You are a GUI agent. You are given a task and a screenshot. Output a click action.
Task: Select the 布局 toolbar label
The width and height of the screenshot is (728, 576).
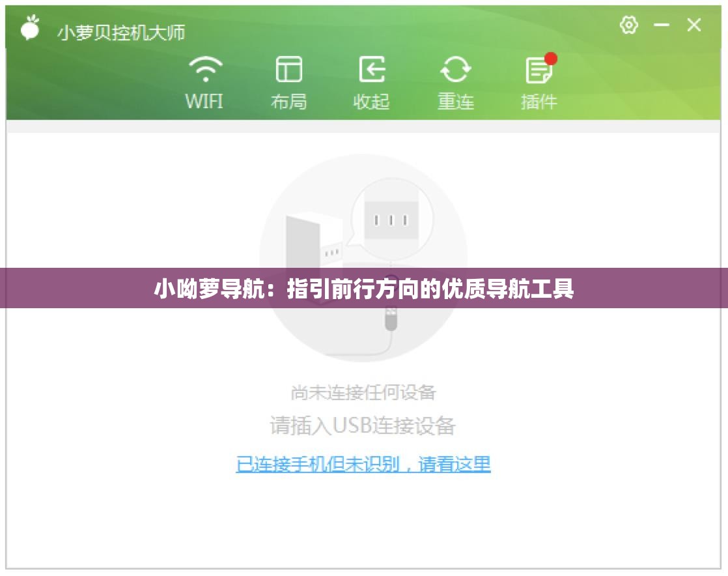click(288, 102)
